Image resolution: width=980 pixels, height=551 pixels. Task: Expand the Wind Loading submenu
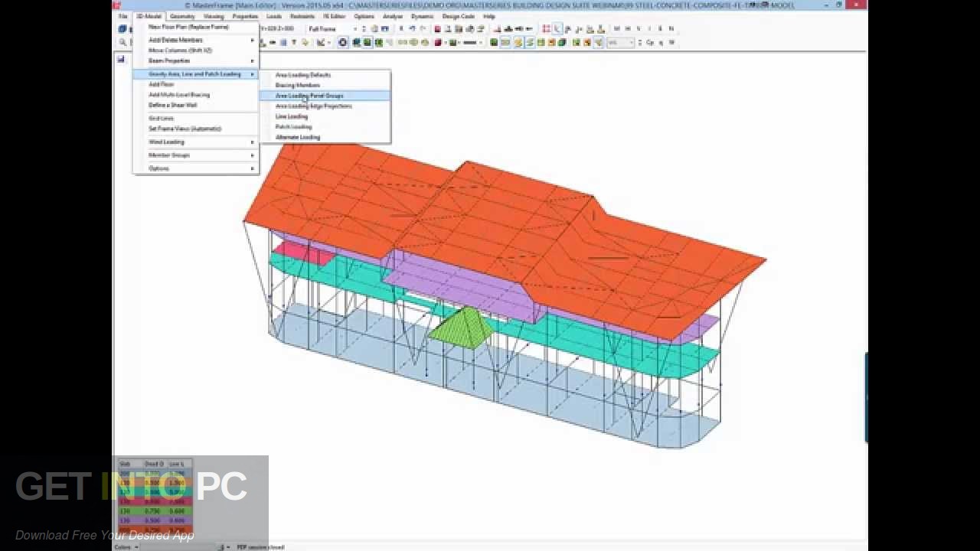coord(195,142)
